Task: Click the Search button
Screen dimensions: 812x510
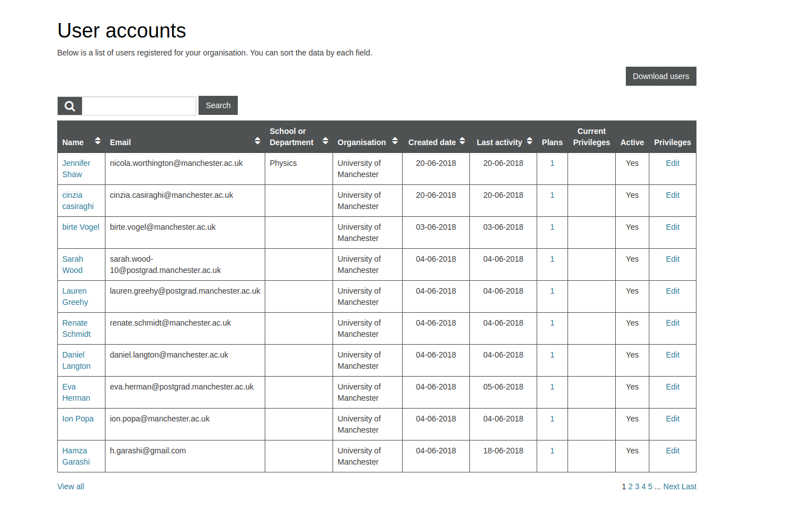Action: point(218,105)
